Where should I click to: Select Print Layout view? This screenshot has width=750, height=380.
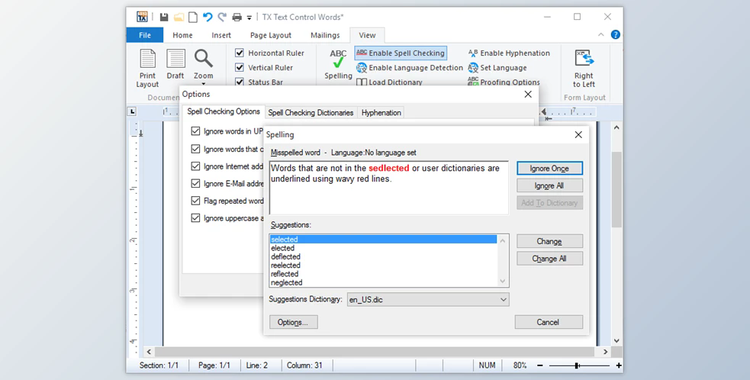(147, 68)
